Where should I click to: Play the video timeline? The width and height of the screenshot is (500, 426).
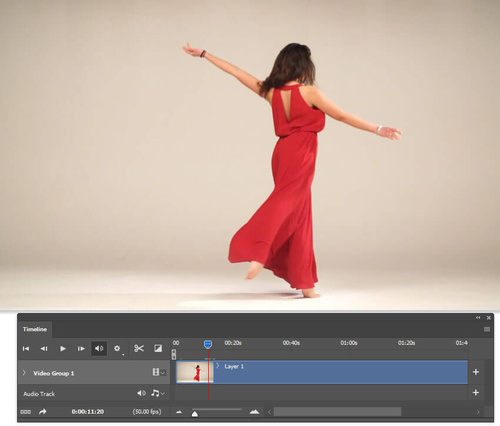63,349
